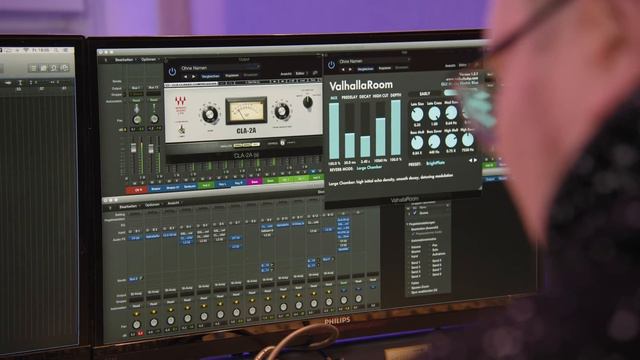The width and height of the screenshot is (640, 360).
Task: Switch to the EARLY tab in ValhallaRoom
Action: coord(424,94)
